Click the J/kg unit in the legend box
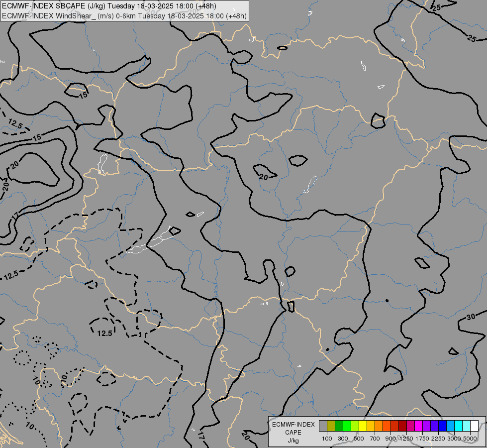Viewport: 487px width, 448px height. click(293, 441)
